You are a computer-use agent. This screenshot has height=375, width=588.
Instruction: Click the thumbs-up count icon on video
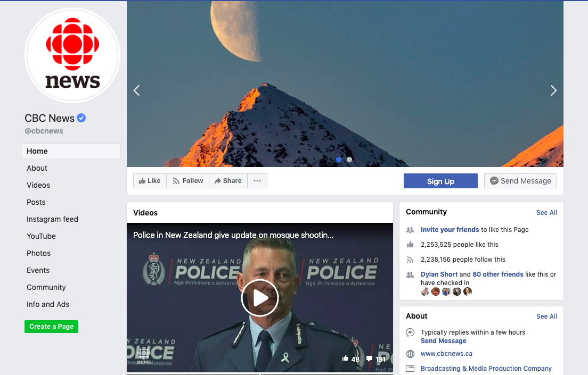point(345,359)
